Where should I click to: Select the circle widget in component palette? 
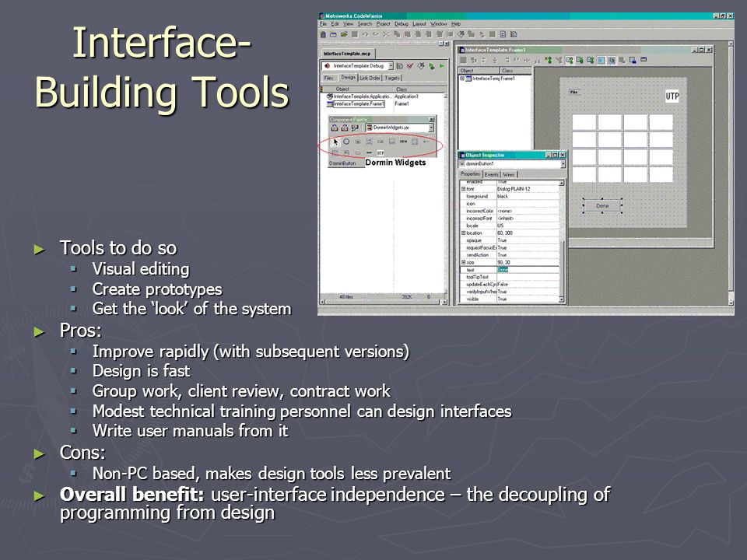coord(346,142)
